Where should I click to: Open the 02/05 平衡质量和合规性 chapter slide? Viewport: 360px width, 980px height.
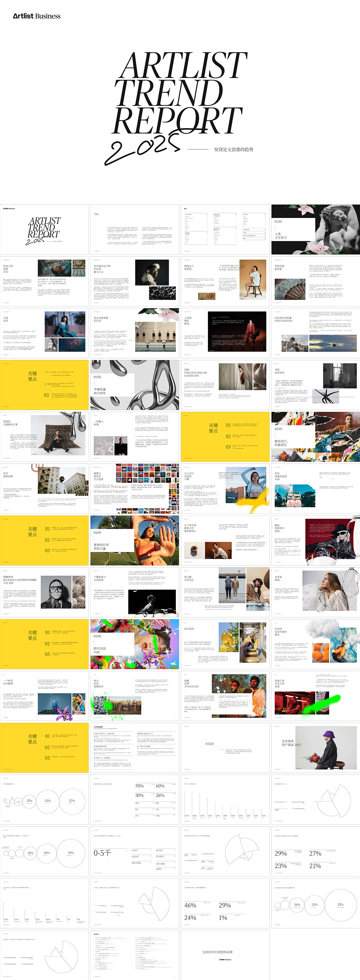(x=135, y=385)
